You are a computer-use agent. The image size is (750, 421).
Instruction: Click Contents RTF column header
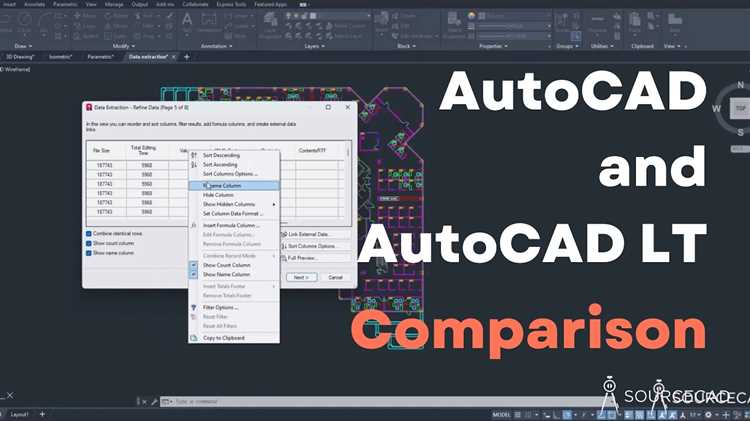tap(312, 151)
